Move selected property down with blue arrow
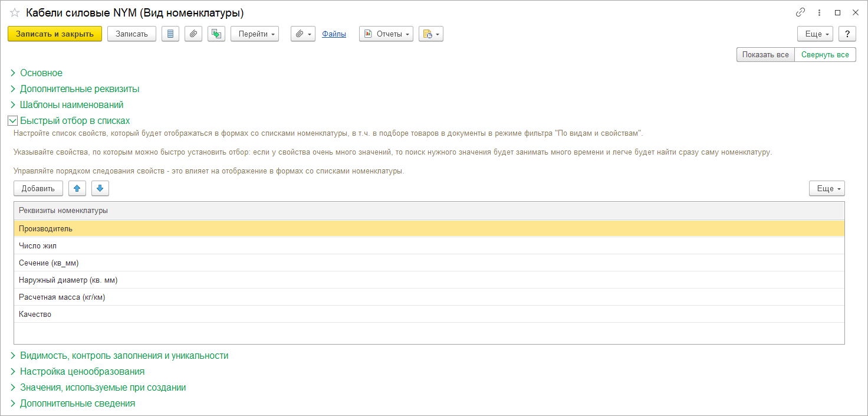This screenshot has width=868, height=416. pyautogui.click(x=100, y=188)
